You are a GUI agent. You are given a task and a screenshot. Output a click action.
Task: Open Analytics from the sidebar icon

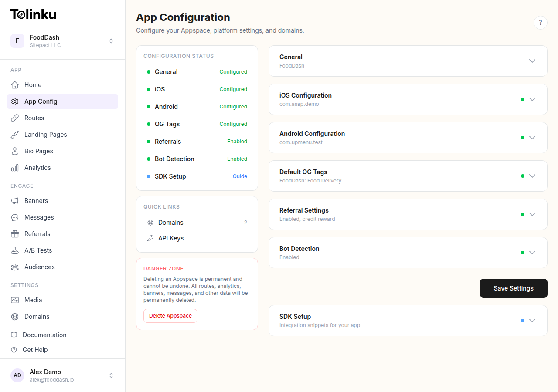tap(16, 167)
